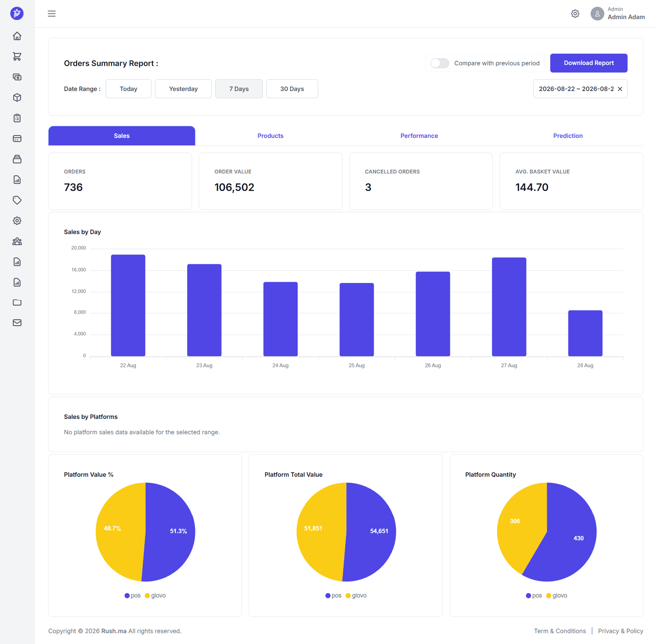Click the package box sidebar icon
The image size is (657, 644).
[x=17, y=98]
